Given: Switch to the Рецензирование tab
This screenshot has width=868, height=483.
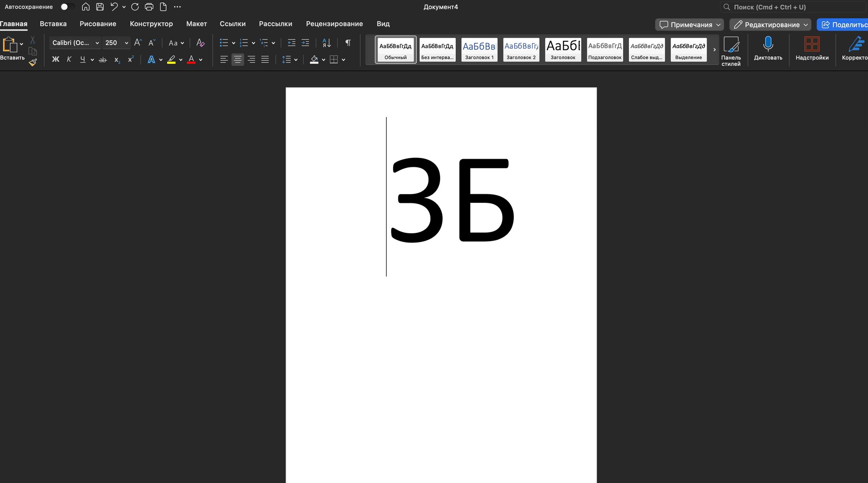Looking at the screenshot, I should click(335, 24).
